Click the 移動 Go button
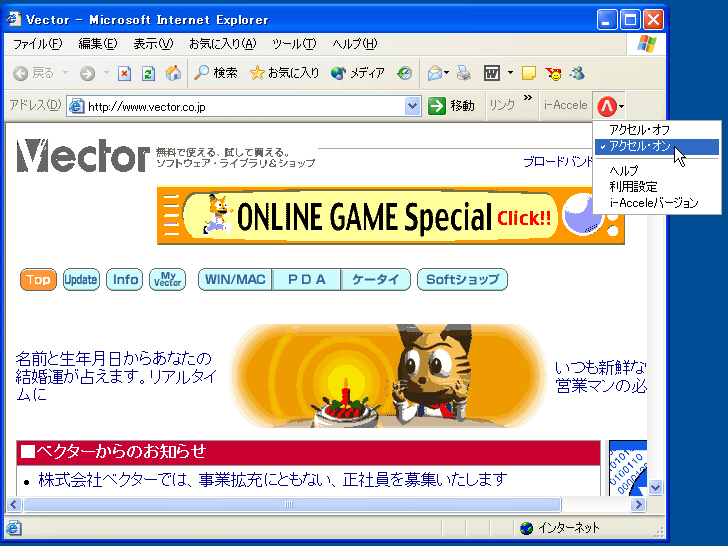The image size is (728, 546). pyautogui.click(x=451, y=106)
